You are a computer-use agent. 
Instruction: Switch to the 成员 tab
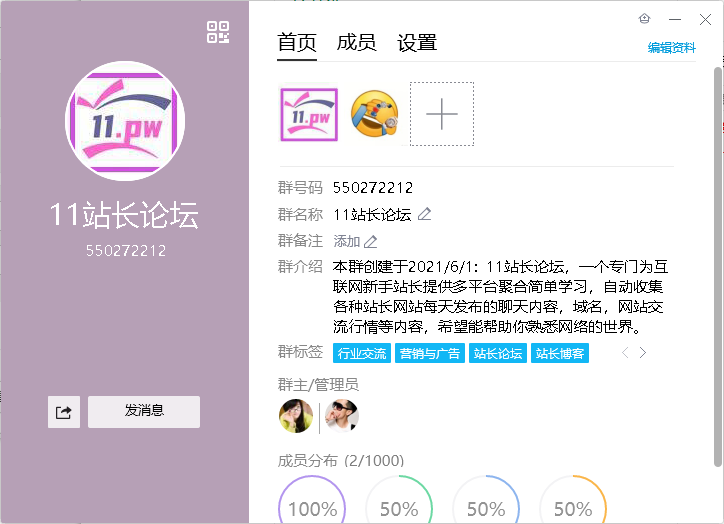tap(356, 42)
